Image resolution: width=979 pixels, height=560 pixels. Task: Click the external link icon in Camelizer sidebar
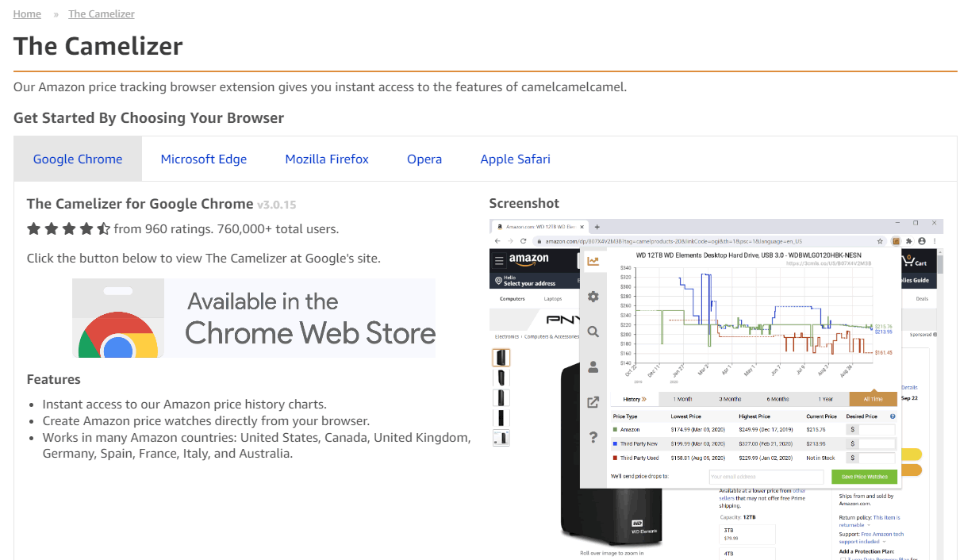click(593, 402)
